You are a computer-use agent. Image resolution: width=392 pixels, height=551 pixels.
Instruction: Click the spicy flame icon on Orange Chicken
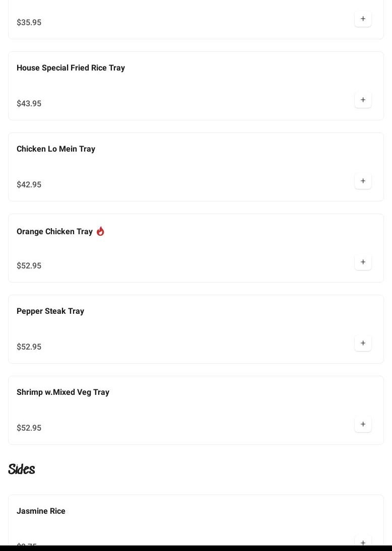pos(100,231)
